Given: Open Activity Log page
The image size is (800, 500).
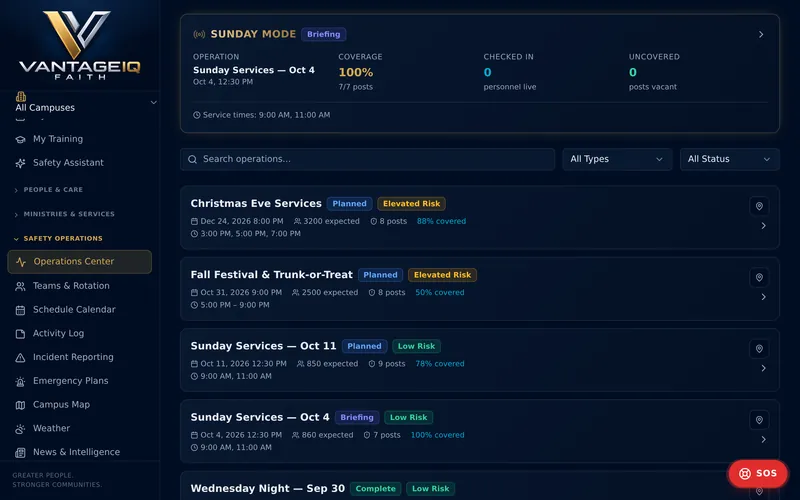Looking at the screenshot, I should click(x=80, y=334).
